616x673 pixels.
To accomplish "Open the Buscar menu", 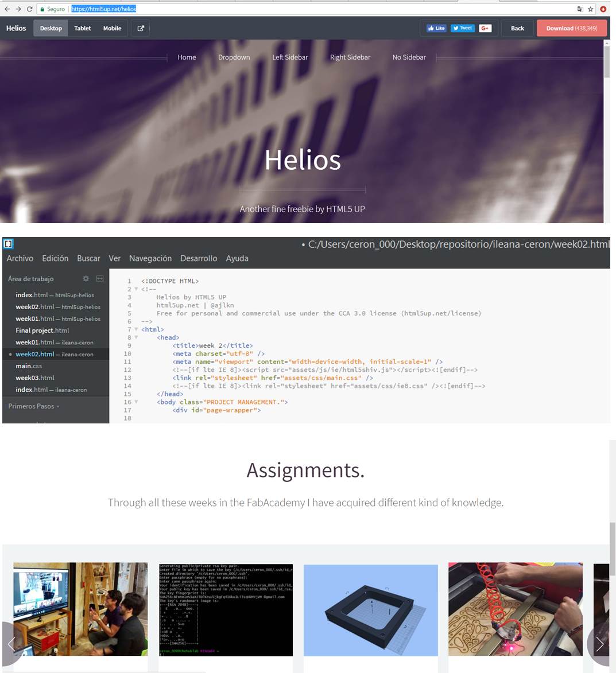I will (88, 258).
